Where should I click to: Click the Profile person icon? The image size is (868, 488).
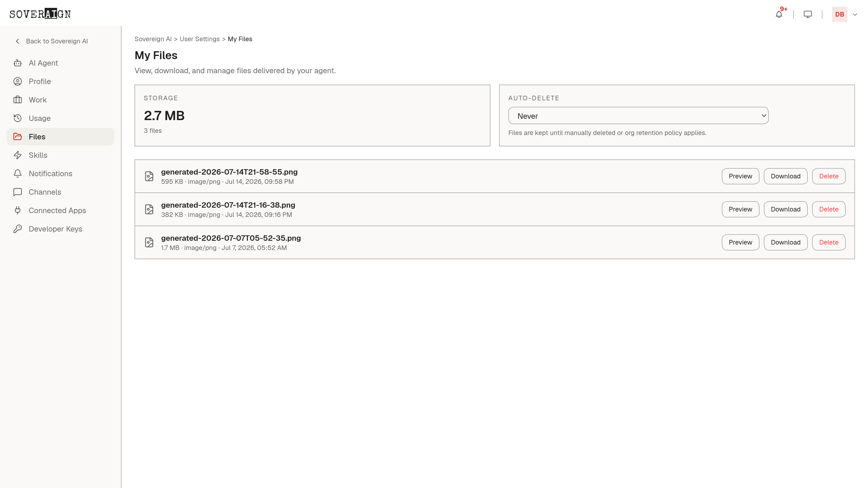[18, 82]
